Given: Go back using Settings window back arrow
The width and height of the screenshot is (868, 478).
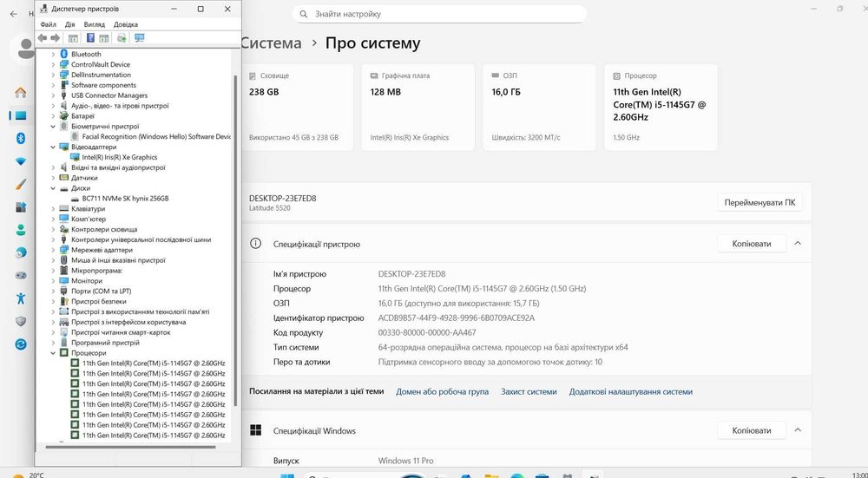Looking at the screenshot, I should coord(14,14).
